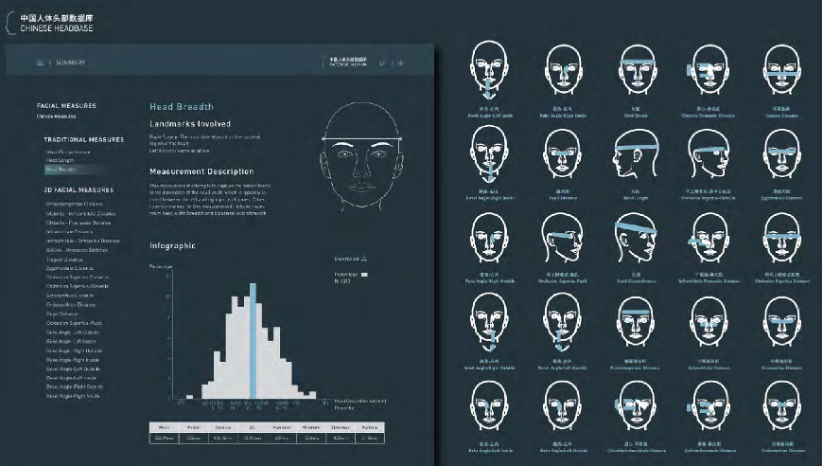The width and height of the screenshot is (822, 466).
Task: Click the Download icon above the histogram
Action: coord(349,258)
